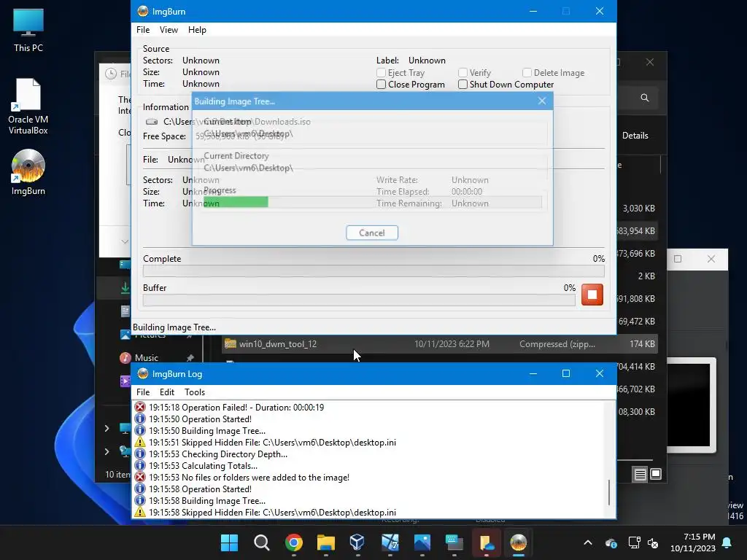
Task: Click the Complete progress bar in ImgBurn
Action: tap(373, 271)
